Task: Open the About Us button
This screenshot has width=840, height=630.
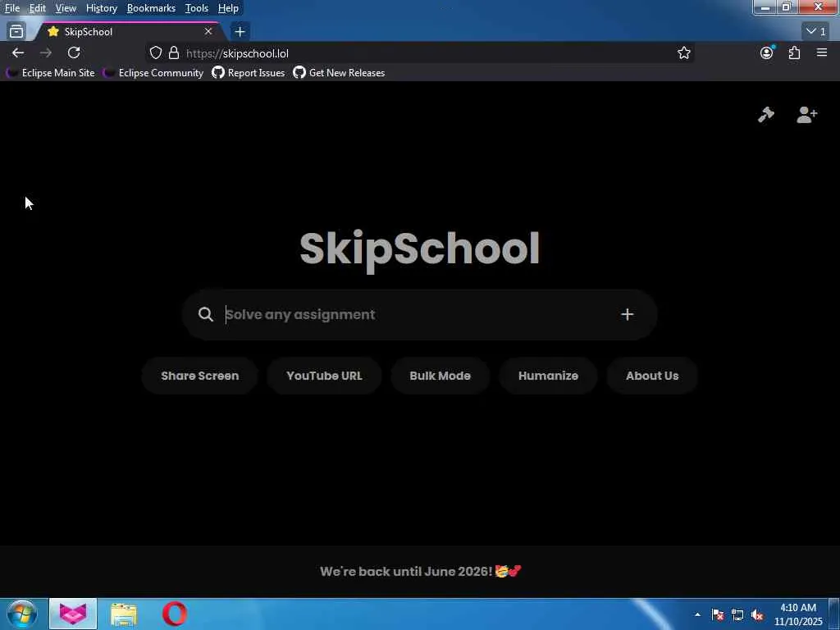Action: point(652,376)
